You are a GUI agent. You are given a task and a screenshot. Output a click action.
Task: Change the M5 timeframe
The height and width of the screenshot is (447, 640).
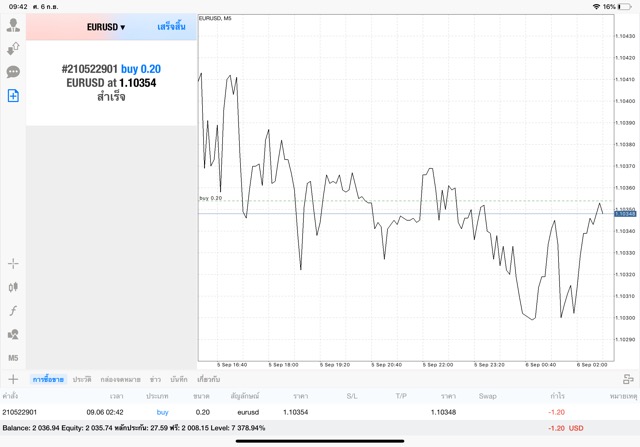[x=13, y=358]
